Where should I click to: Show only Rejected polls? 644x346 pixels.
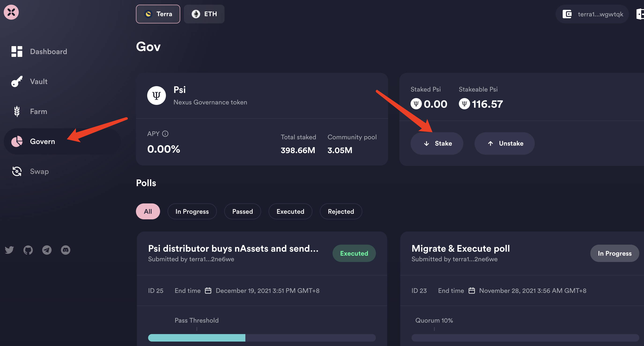(x=341, y=211)
